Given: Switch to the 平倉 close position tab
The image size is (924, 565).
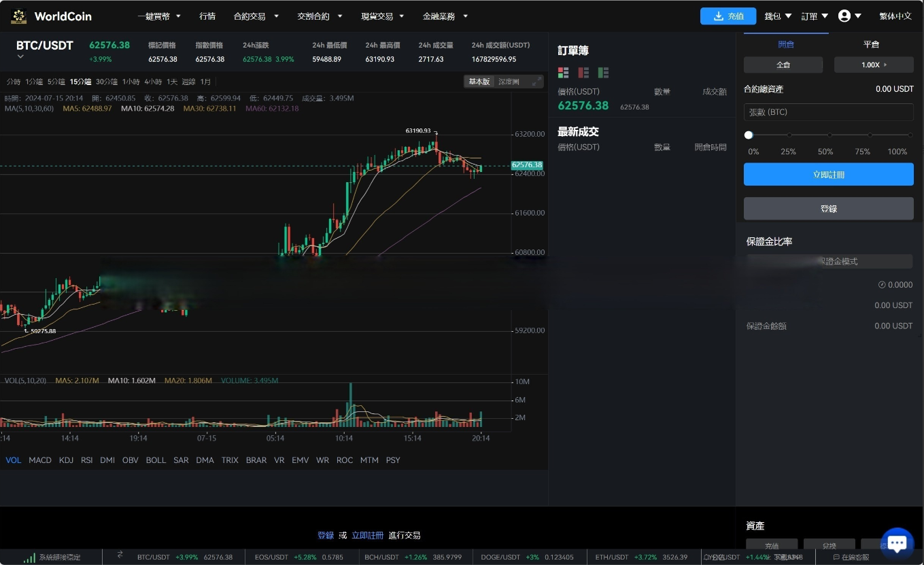Looking at the screenshot, I should [871, 44].
